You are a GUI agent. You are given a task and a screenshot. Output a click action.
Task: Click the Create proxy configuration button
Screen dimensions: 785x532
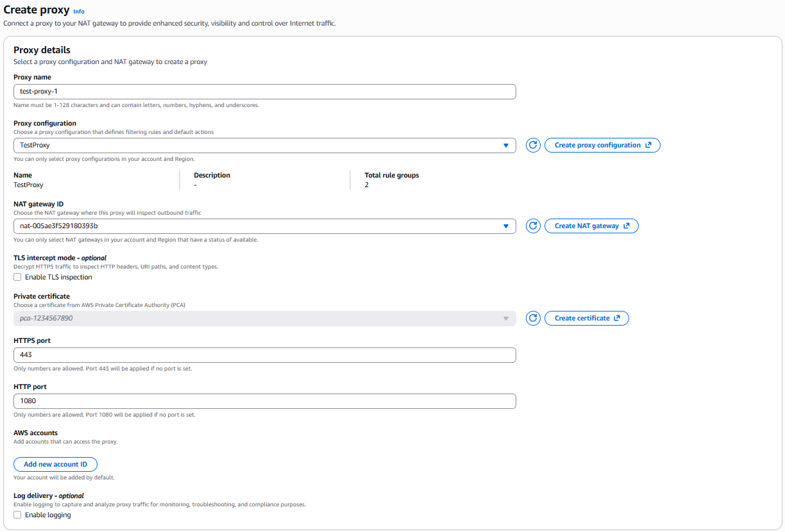597,145
